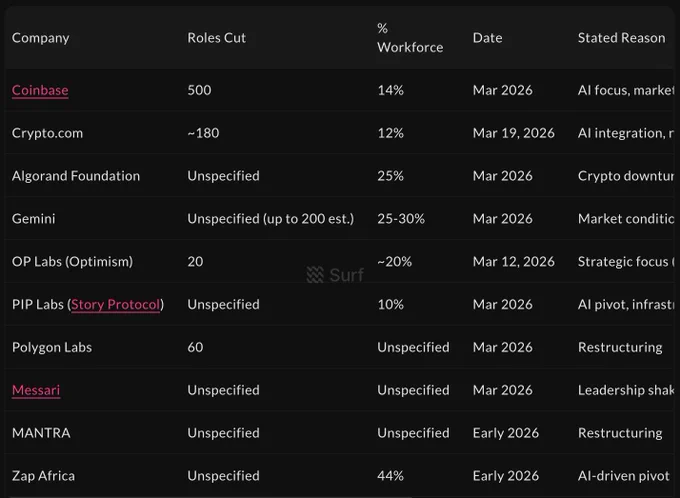
Task: Click the 44% workforce value
Action: tap(390, 476)
